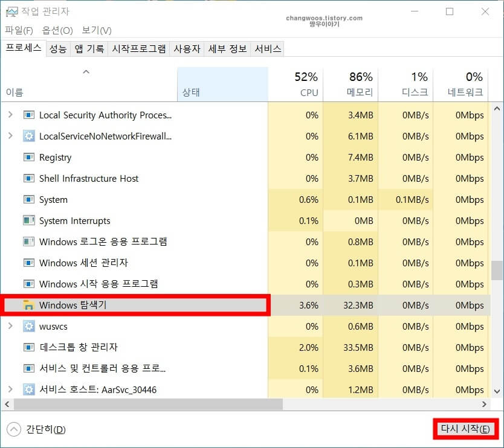Click the Registry process icon

[x=28, y=157]
